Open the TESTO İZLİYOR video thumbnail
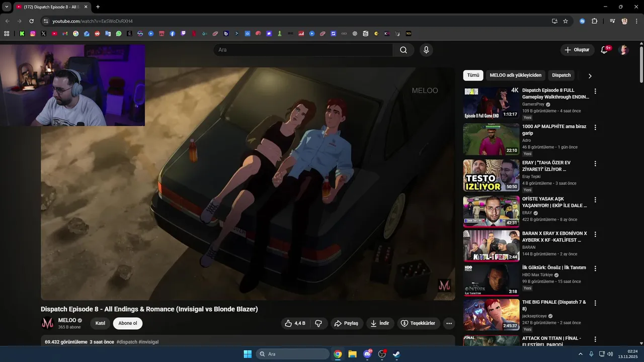 tap(491, 175)
